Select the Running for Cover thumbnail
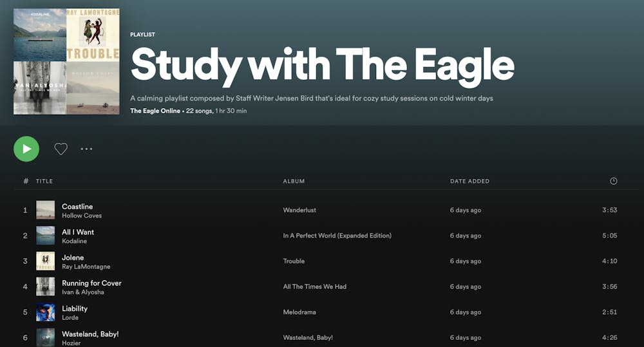 point(45,286)
